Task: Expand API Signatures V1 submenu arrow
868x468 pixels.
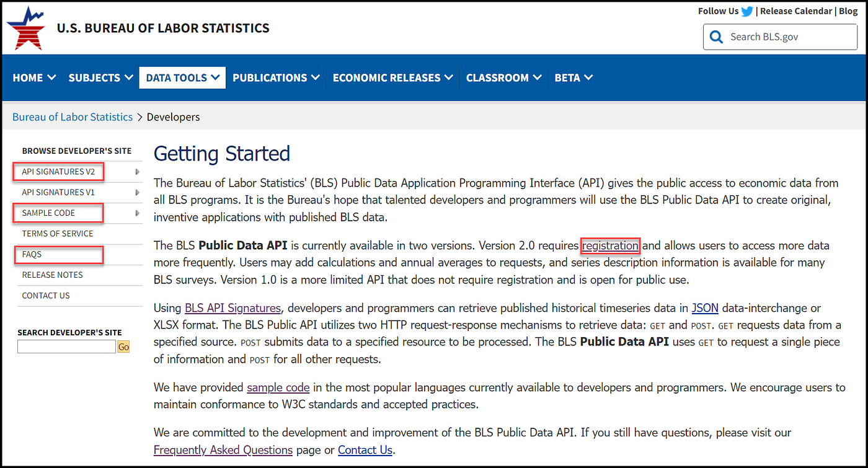Action: (137, 192)
